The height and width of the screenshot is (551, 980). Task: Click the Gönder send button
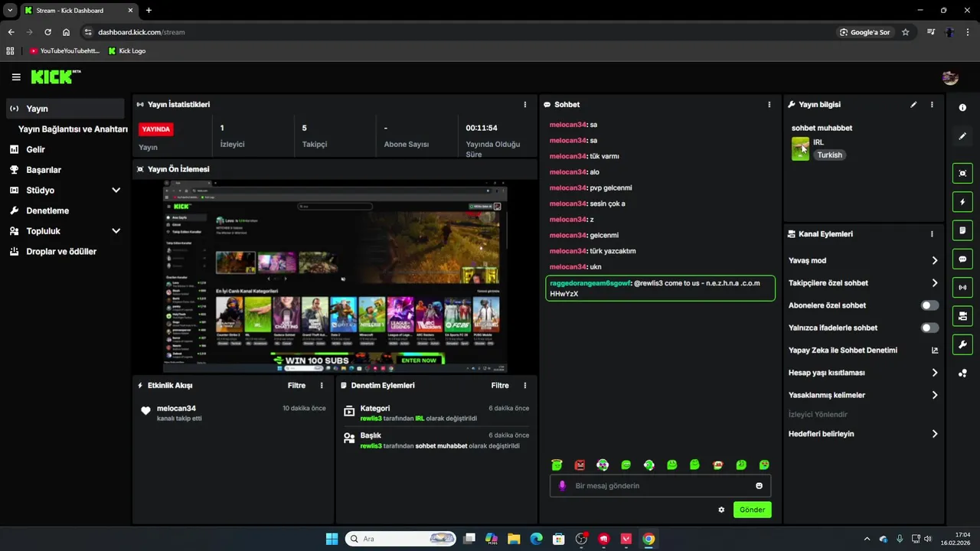(x=752, y=510)
